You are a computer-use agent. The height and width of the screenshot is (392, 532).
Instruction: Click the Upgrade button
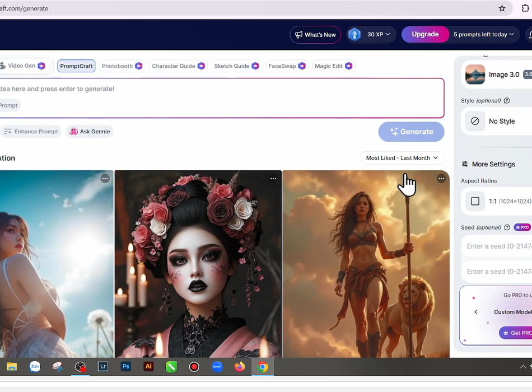[x=425, y=35]
